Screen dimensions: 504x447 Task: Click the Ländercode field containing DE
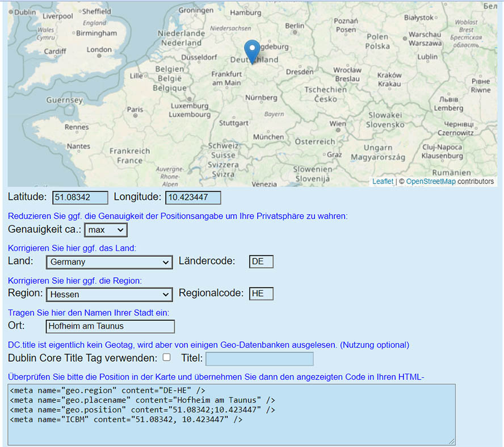coord(261,261)
